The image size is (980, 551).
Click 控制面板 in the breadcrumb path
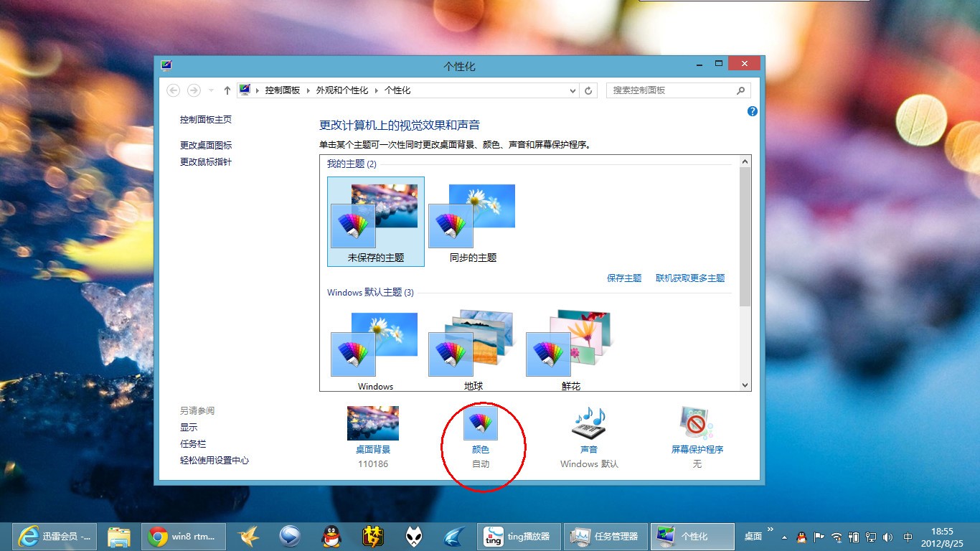point(283,90)
